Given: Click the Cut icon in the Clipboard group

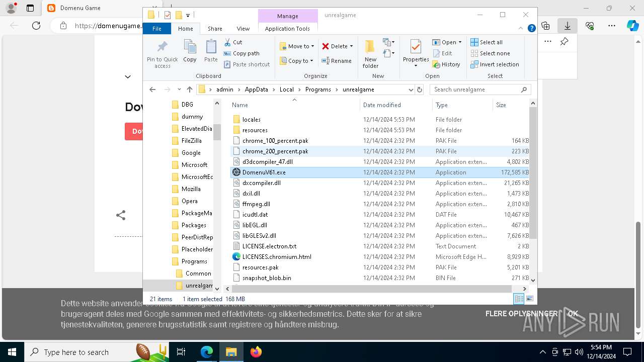Looking at the screenshot, I should tap(227, 42).
